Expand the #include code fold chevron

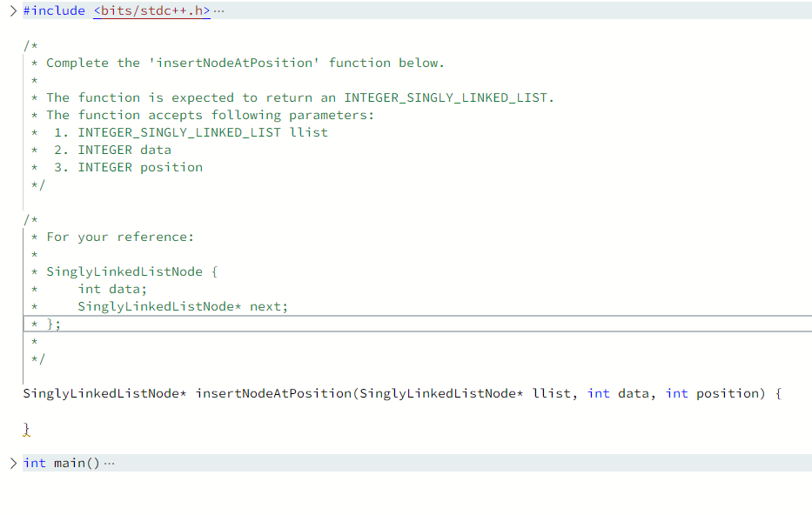click(x=12, y=10)
